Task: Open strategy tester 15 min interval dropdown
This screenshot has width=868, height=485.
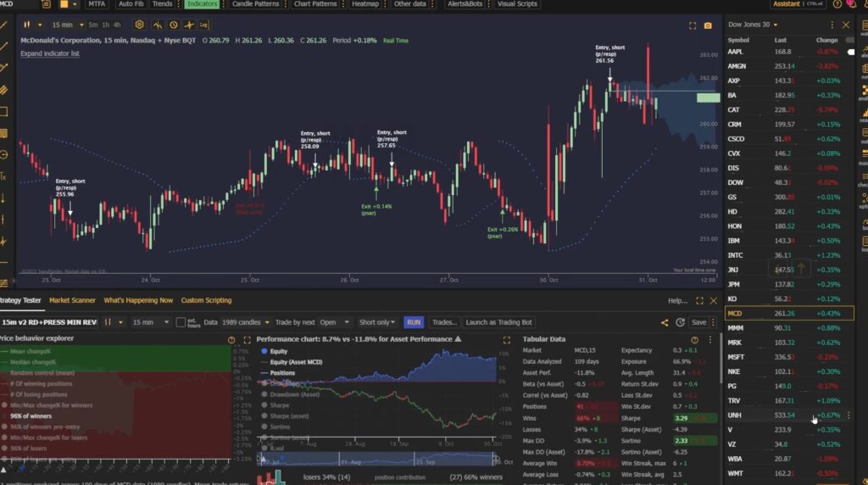Action: [x=150, y=322]
